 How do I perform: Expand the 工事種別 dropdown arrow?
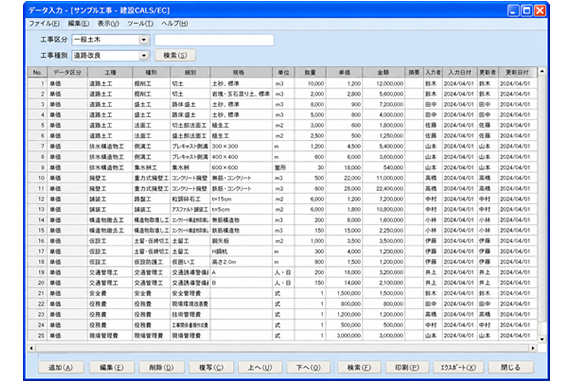click(x=144, y=56)
